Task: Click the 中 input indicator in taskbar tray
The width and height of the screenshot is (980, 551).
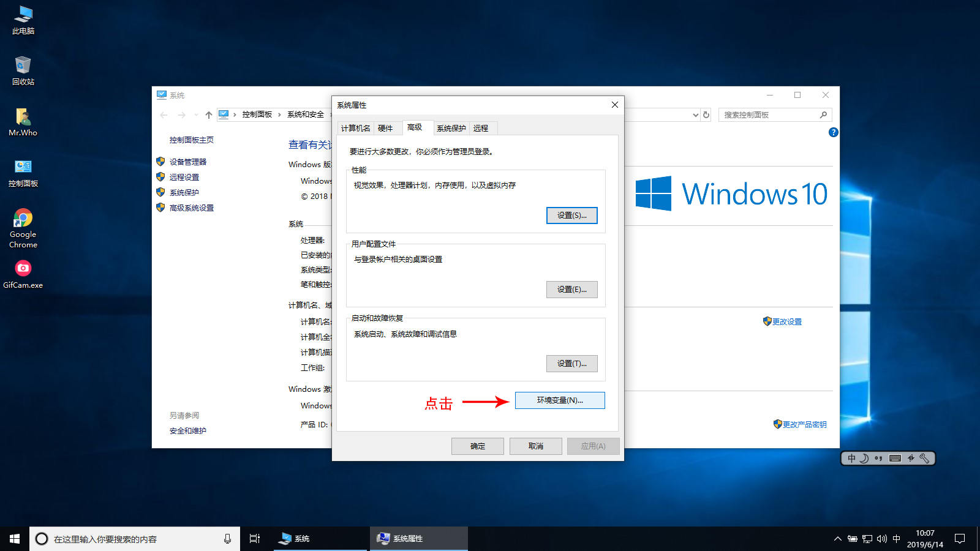Action: (897, 539)
